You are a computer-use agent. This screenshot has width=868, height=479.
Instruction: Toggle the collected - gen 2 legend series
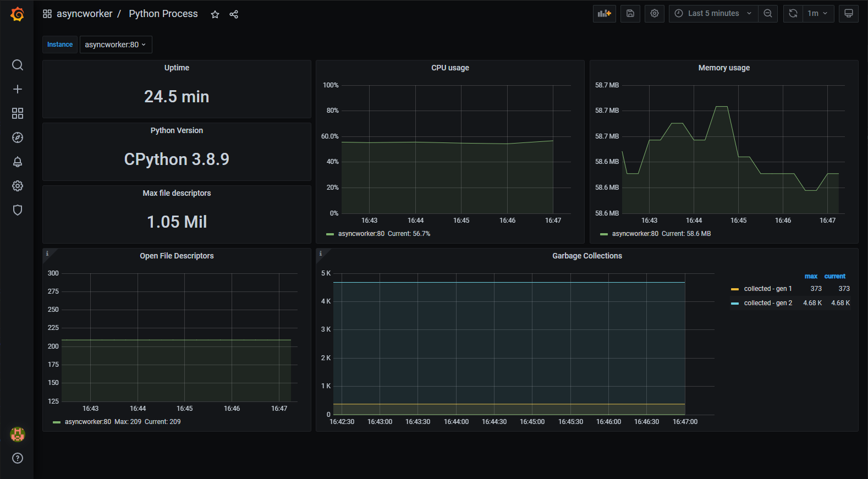(x=768, y=303)
